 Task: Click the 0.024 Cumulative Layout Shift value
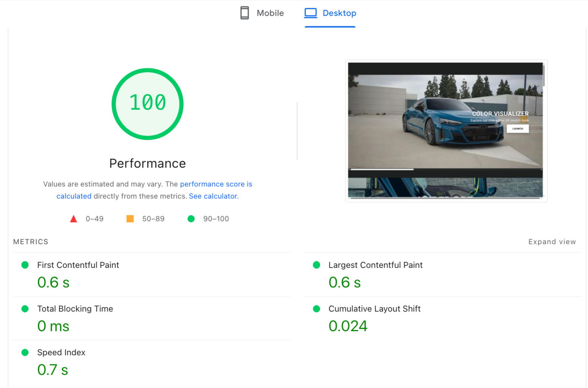point(348,326)
